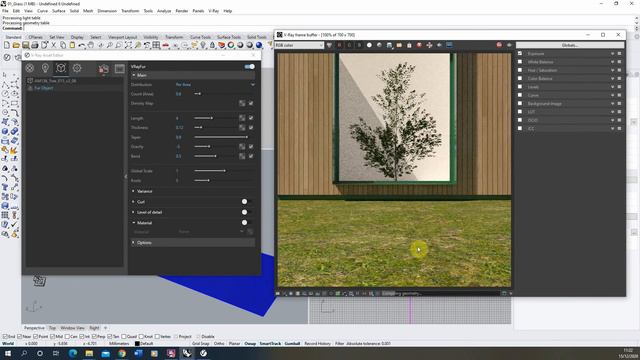Screen dimensions: 640x360
Task: Toggle the Near osnap checkbox
Action: pyautogui.click(x=20, y=337)
